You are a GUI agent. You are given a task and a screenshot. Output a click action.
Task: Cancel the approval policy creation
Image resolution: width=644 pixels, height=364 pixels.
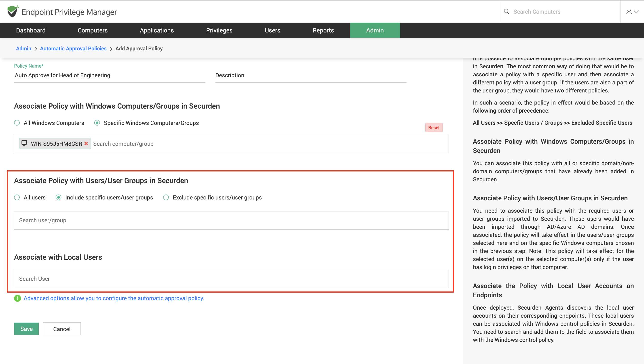tap(62, 329)
